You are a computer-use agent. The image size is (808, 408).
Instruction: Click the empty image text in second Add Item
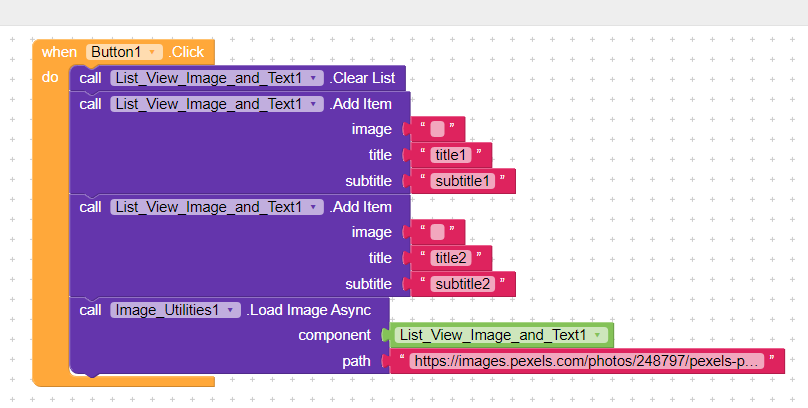pos(437,232)
